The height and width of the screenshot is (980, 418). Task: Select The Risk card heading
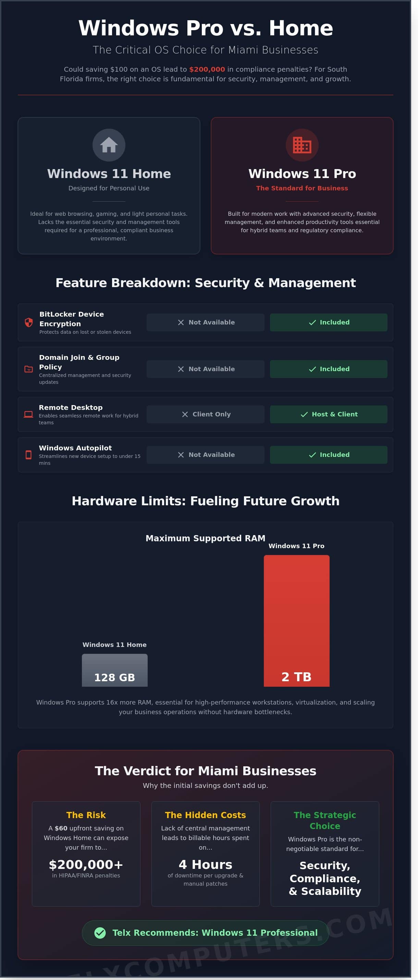86,815
